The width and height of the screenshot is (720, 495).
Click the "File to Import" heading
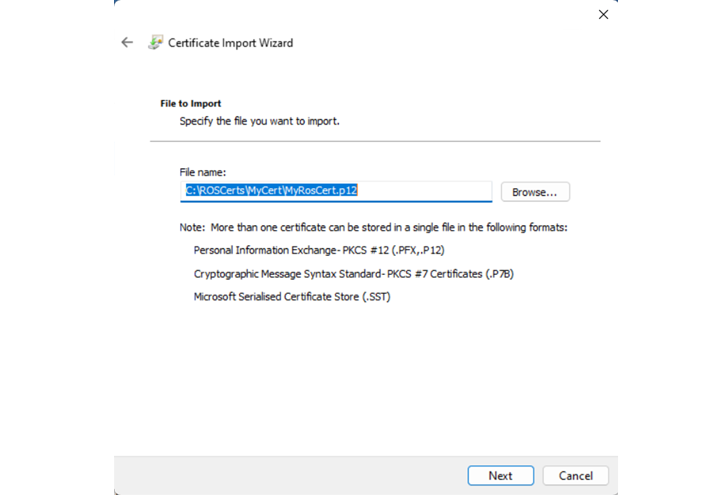point(191,103)
